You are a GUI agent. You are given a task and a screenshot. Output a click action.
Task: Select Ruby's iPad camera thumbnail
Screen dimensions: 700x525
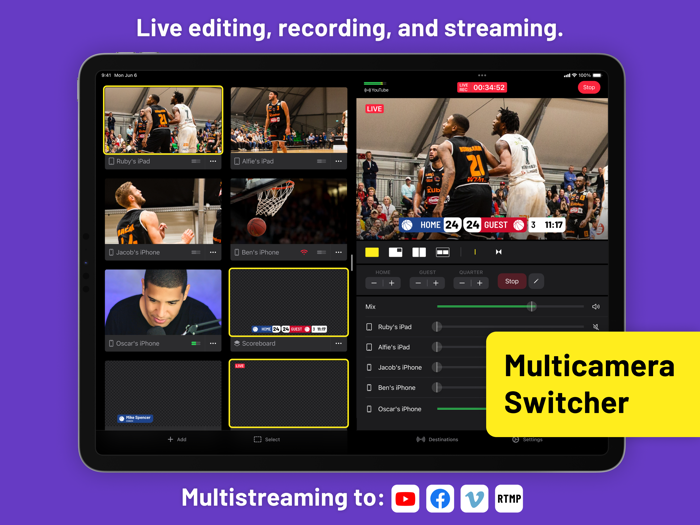tap(163, 120)
